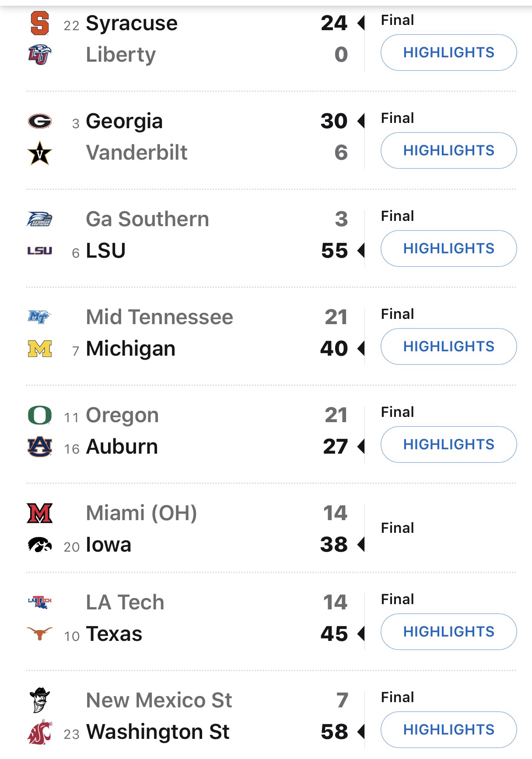This screenshot has width=532, height=759.
Task: Tap the Washington State Cougars logo
Action: point(39,732)
